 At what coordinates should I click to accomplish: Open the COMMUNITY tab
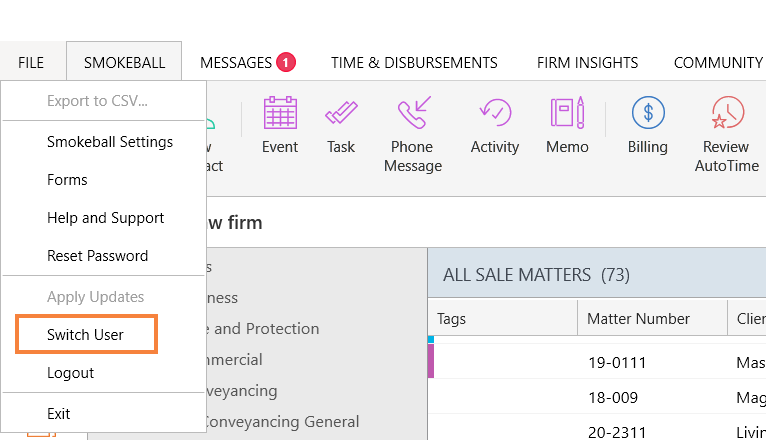pyautogui.click(x=719, y=63)
